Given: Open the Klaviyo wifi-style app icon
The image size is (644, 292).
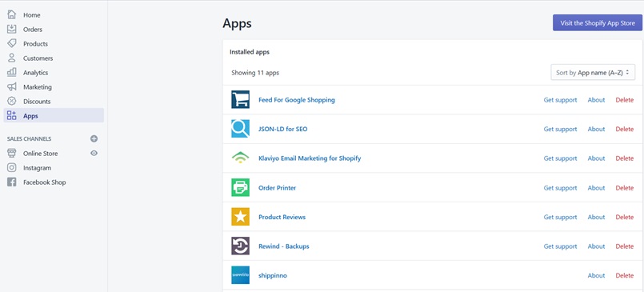Looking at the screenshot, I should tap(240, 158).
